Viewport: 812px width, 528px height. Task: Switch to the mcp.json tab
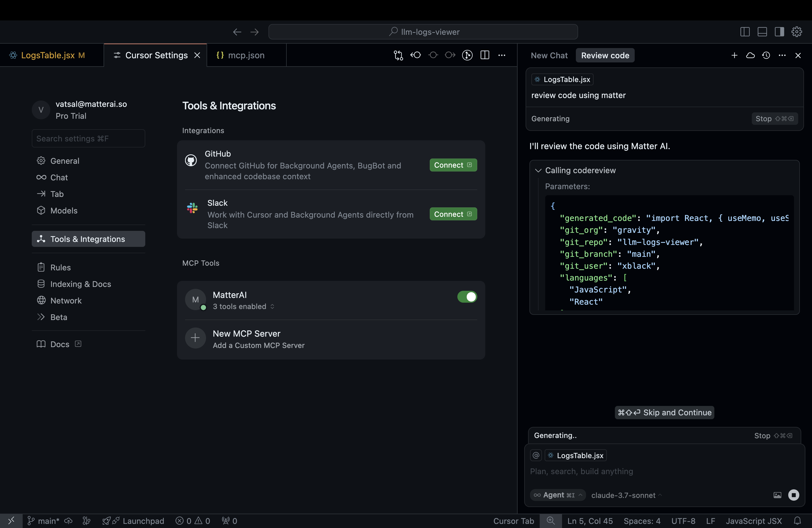coord(246,55)
